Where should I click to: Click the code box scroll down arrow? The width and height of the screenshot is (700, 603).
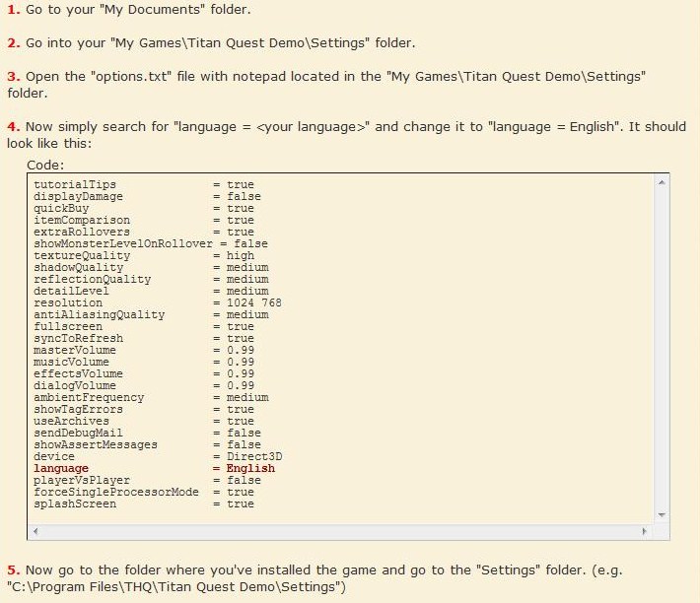click(x=662, y=515)
